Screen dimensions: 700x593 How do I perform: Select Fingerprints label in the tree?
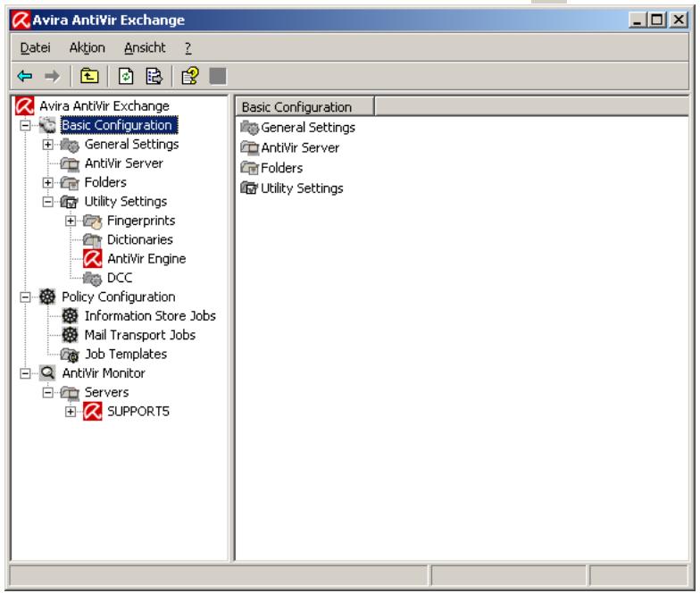[x=141, y=221]
